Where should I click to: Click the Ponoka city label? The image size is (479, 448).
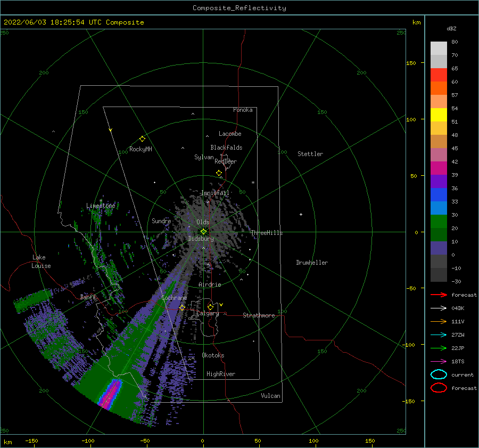click(x=243, y=110)
